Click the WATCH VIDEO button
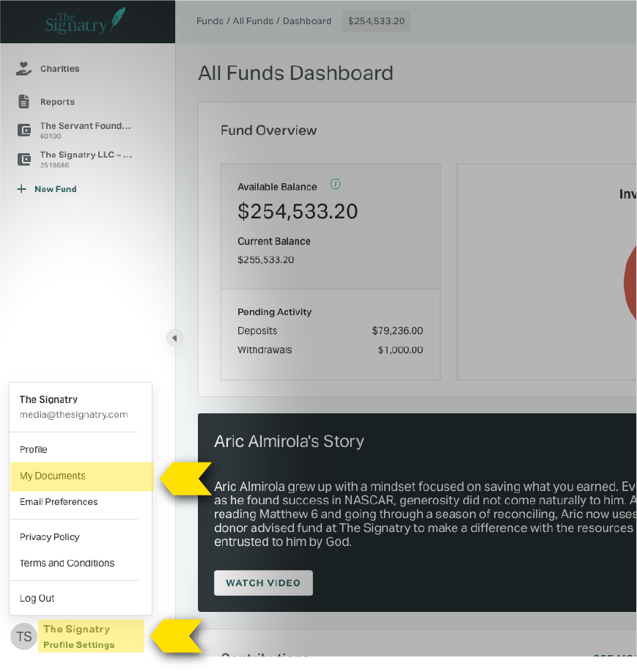 [x=263, y=583]
